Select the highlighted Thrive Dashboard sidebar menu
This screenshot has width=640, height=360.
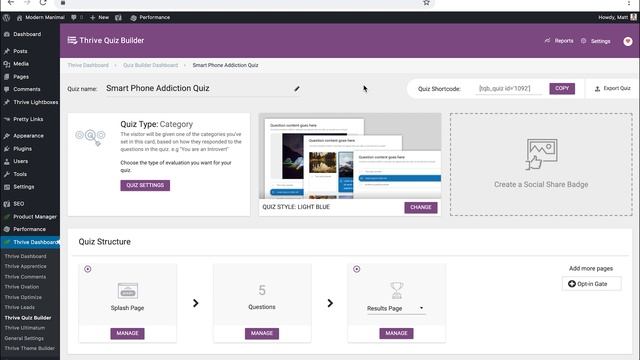30,242
